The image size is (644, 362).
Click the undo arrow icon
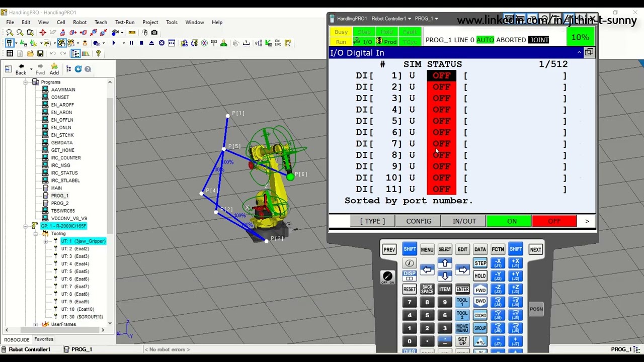click(53, 53)
